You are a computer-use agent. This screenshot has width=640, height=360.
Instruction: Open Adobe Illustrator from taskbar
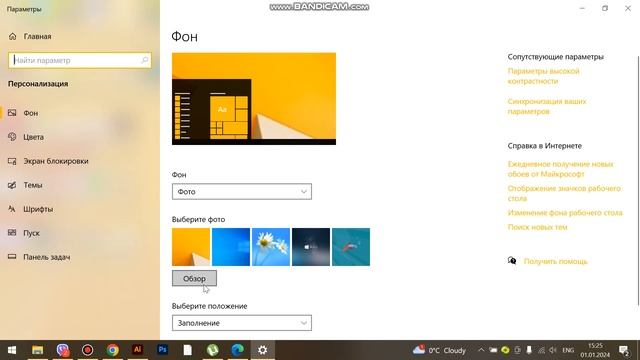138,350
